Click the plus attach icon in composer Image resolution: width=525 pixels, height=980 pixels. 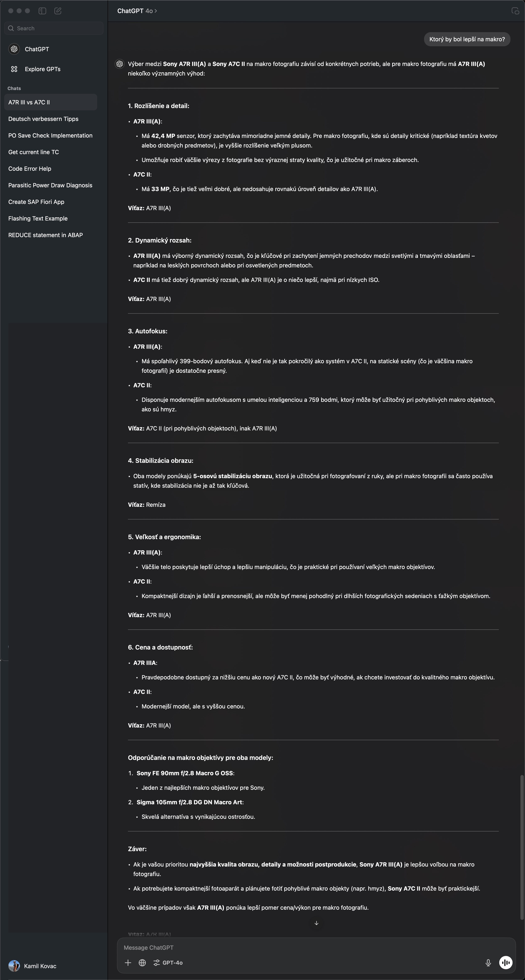coord(128,963)
